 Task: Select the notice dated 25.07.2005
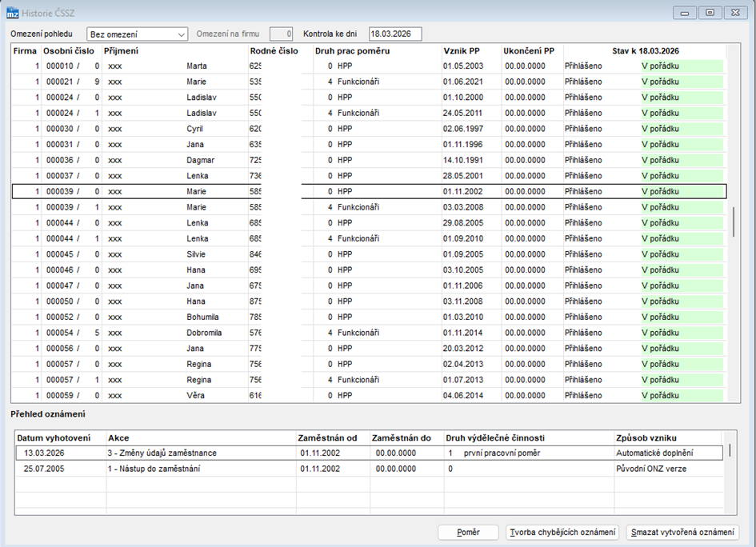(370, 469)
